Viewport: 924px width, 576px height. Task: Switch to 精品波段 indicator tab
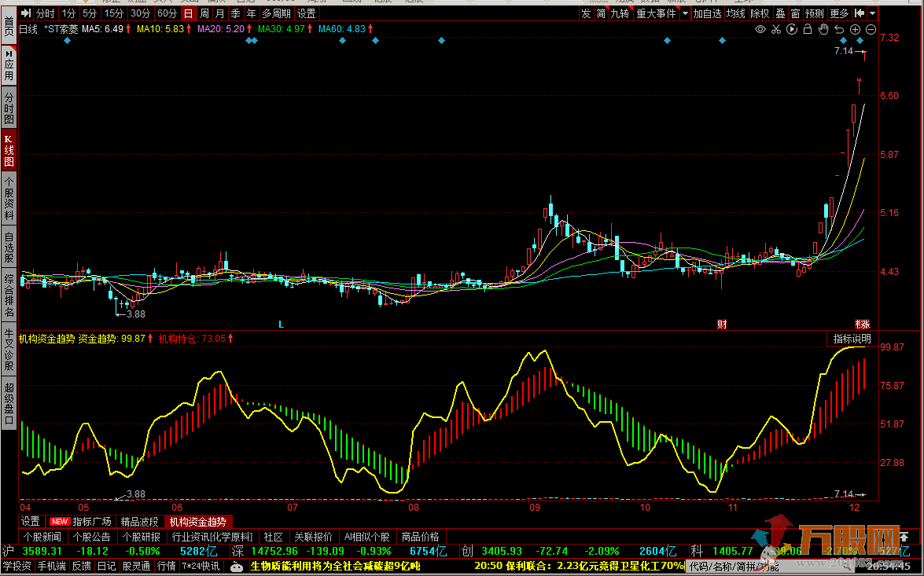(x=140, y=522)
